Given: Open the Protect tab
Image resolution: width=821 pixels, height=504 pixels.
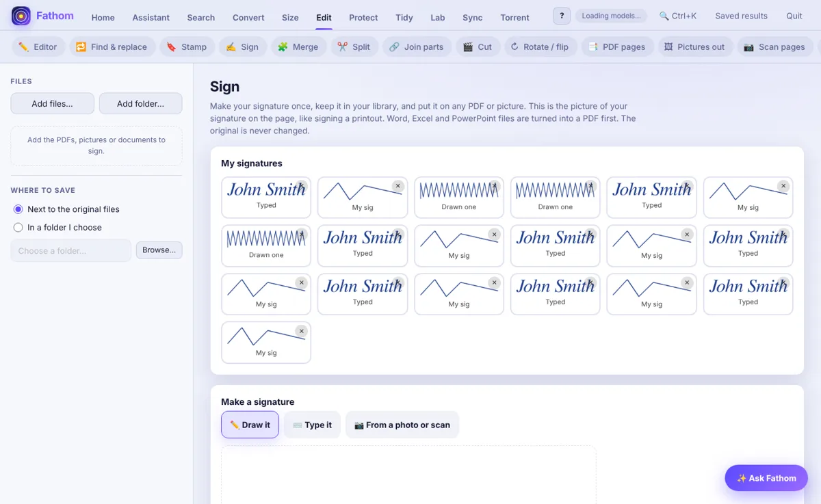Looking at the screenshot, I should 363,17.
